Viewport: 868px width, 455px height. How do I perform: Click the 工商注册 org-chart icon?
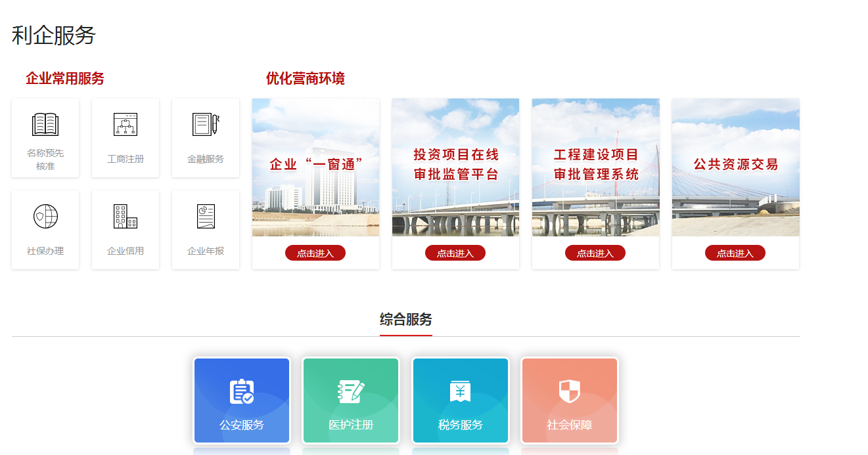click(x=126, y=124)
